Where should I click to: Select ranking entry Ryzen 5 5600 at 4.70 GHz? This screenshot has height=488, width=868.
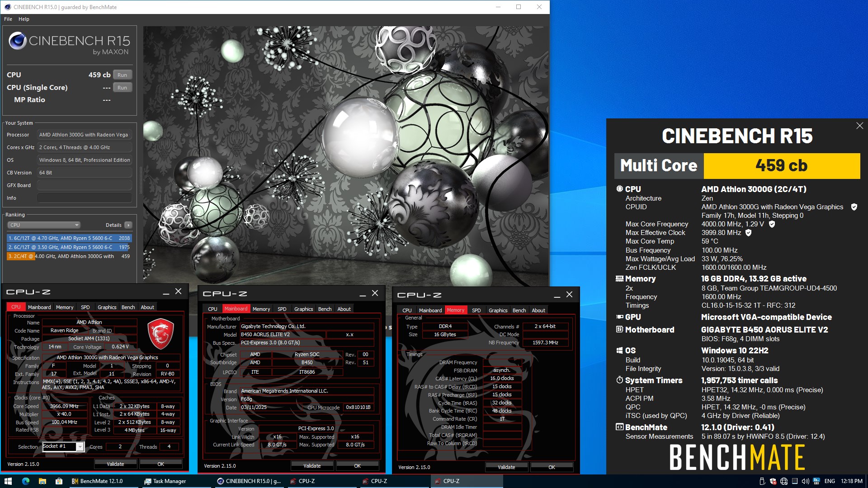point(69,238)
